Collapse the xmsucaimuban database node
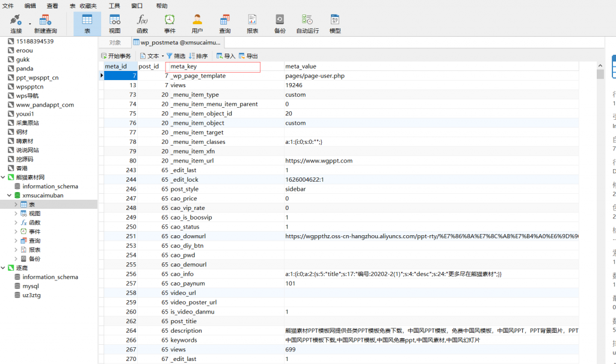Viewport: 616px width, 364px height. click(x=9, y=196)
